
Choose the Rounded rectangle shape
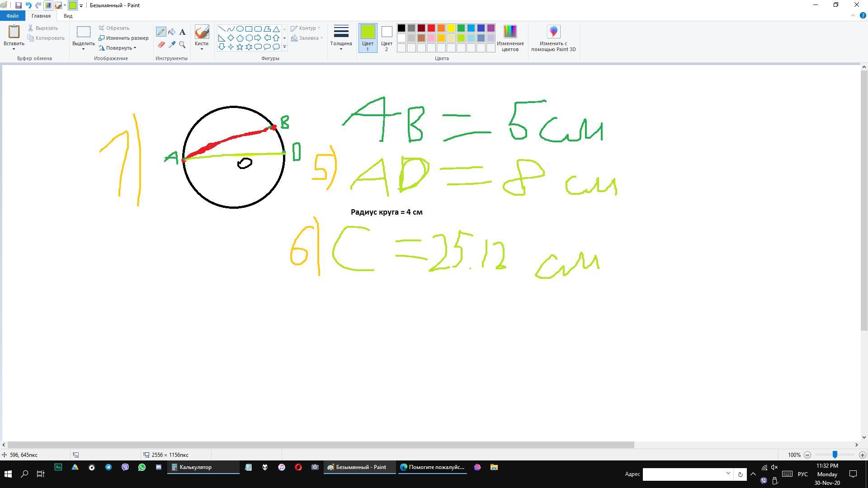pyautogui.click(x=258, y=29)
